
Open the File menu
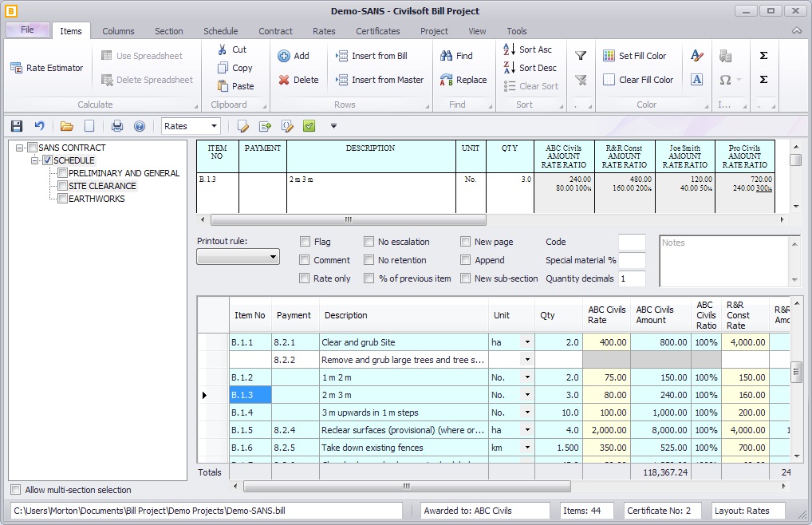(27, 30)
